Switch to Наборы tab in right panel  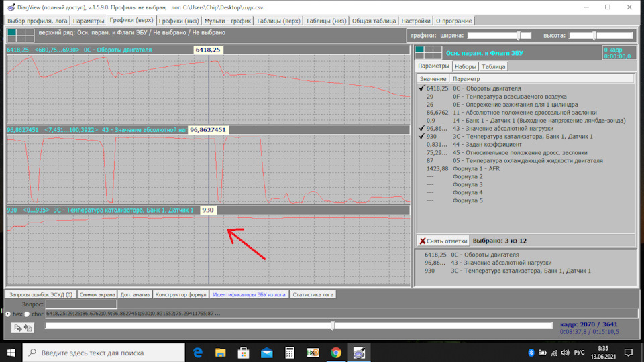click(466, 66)
